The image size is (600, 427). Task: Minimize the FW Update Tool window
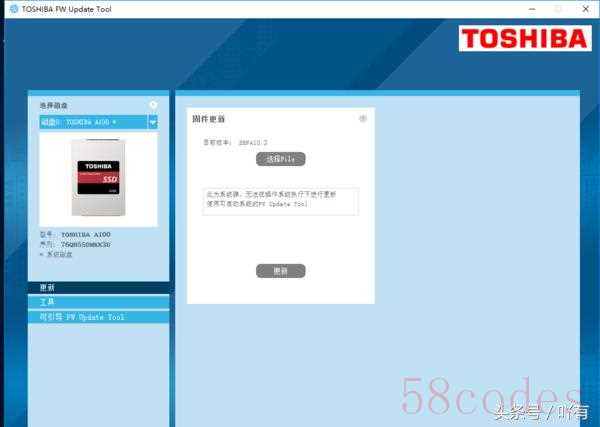tap(532, 9)
